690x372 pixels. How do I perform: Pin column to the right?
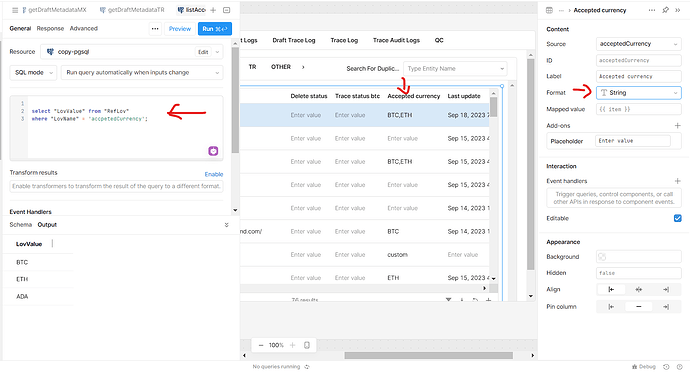(666, 307)
